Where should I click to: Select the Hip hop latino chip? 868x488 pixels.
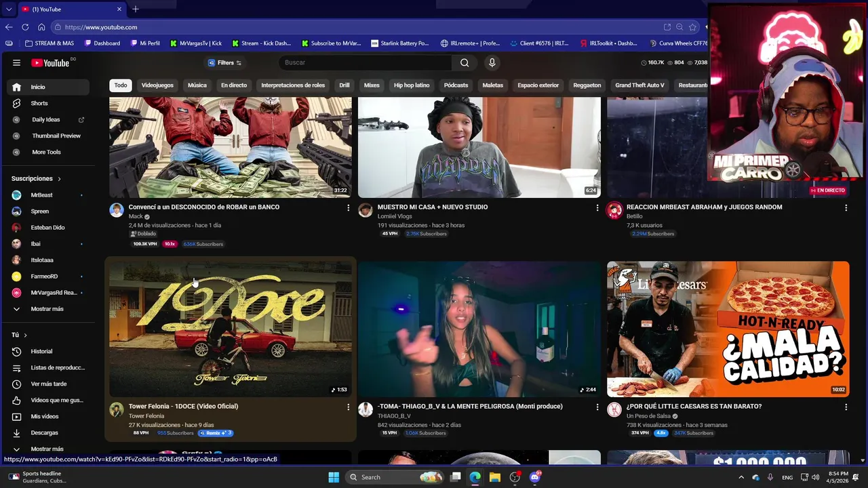pos(412,85)
